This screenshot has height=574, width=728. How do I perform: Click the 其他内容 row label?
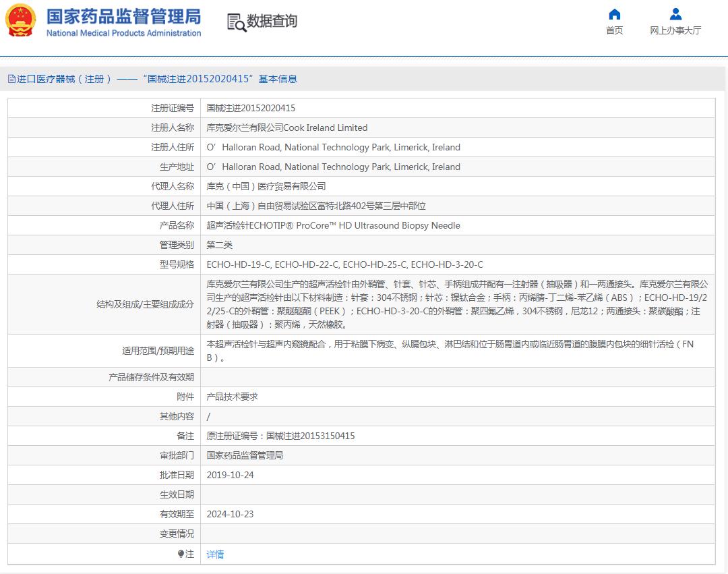(x=177, y=416)
